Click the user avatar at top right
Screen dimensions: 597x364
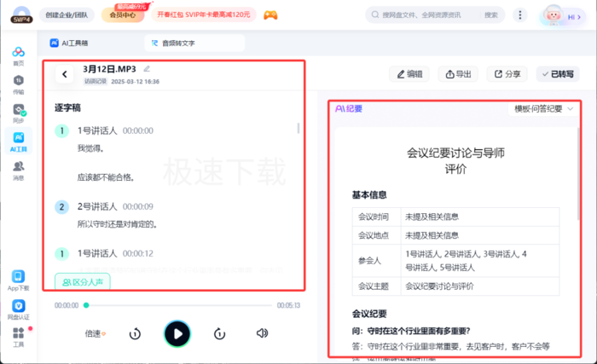[x=553, y=14]
